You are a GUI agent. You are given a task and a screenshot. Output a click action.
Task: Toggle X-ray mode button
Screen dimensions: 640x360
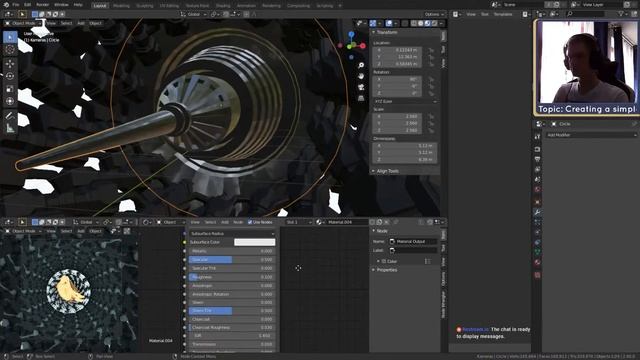[x=404, y=23]
